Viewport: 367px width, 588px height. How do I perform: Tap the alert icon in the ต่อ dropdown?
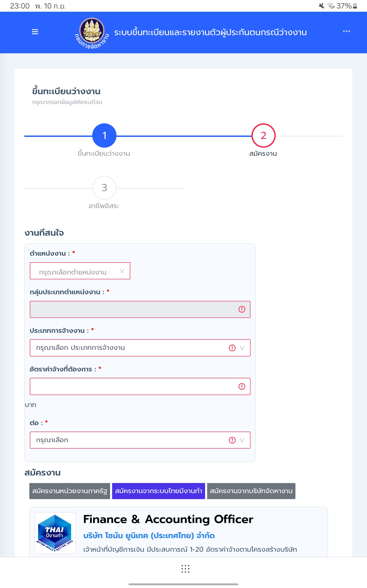[x=232, y=440]
